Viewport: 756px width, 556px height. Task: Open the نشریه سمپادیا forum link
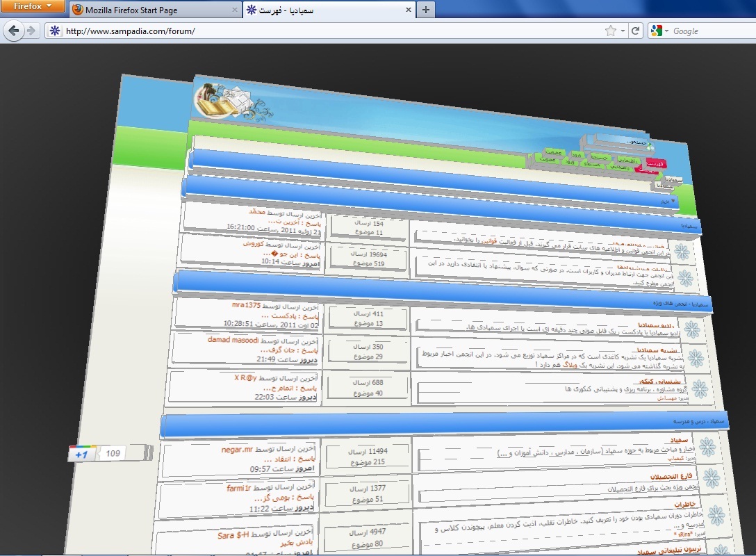(x=657, y=350)
